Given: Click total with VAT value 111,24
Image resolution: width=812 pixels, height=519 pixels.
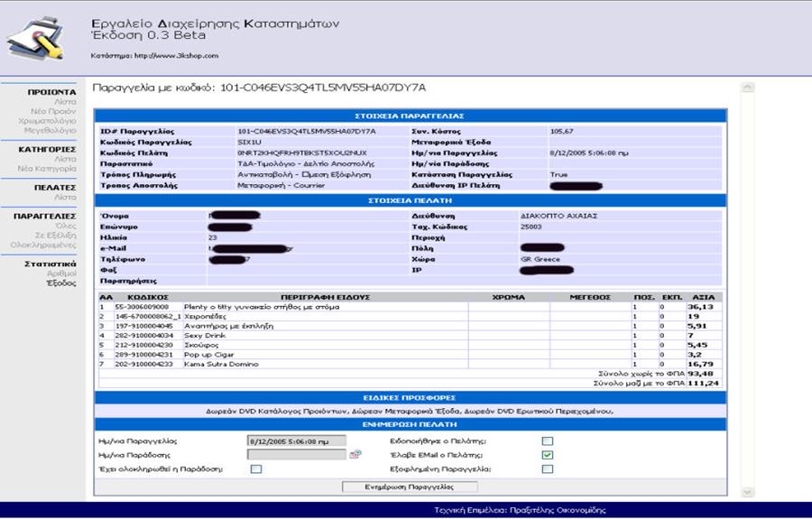Looking at the screenshot, I should [703, 384].
